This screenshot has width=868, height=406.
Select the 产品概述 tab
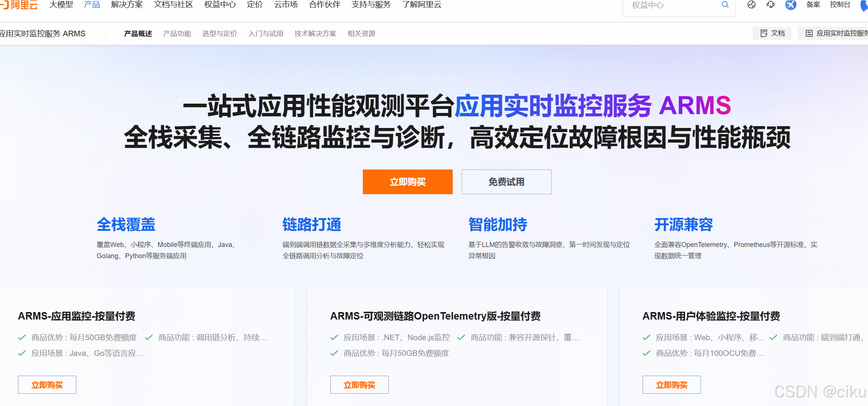click(138, 34)
